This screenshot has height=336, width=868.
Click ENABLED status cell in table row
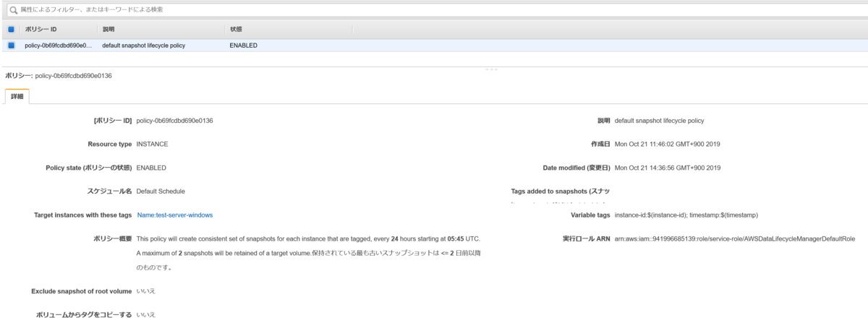(243, 46)
